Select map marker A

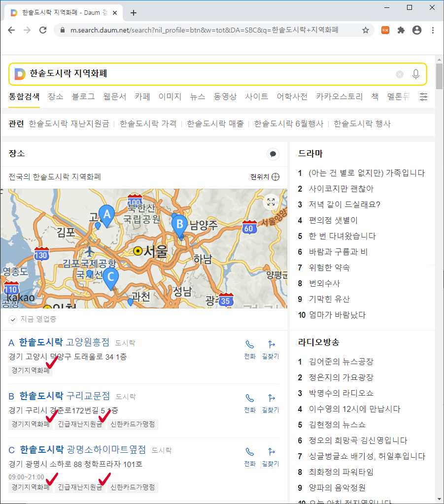click(107, 216)
